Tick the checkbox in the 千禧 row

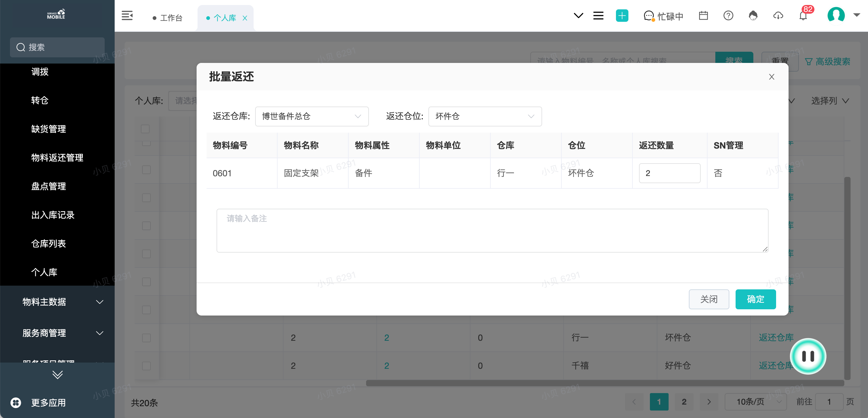click(x=146, y=366)
